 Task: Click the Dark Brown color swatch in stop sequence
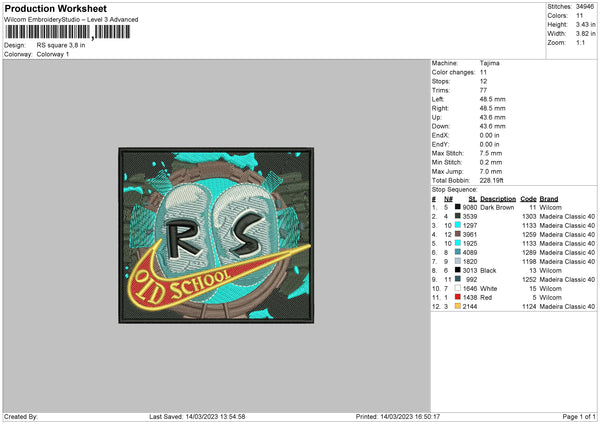click(457, 207)
